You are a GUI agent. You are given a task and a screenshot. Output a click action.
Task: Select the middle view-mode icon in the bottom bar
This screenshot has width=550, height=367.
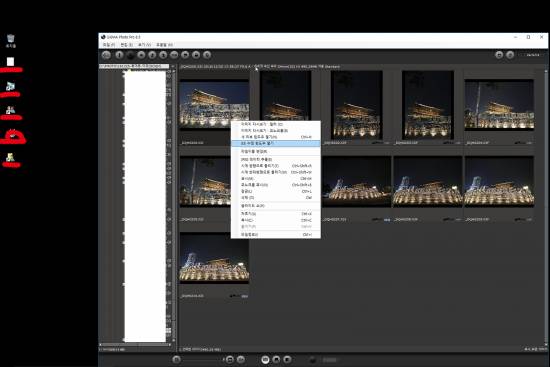[x=276, y=359]
